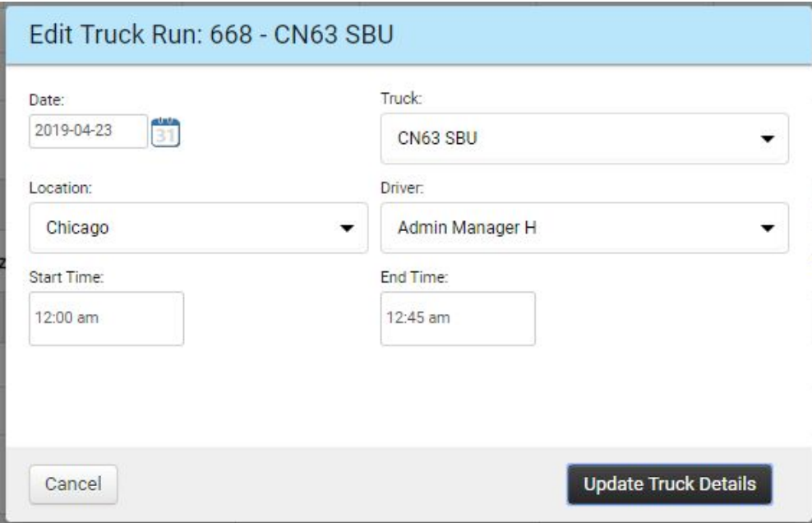Click the End Time: label
Viewport: 812px width, 523px height.
click(x=414, y=277)
